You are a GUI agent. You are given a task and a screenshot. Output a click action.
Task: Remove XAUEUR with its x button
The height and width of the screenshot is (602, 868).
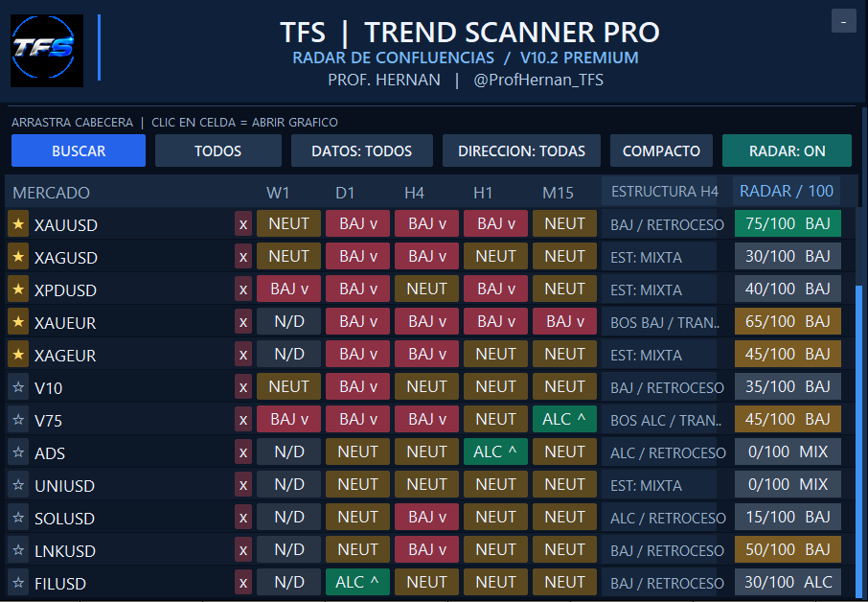click(x=243, y=322)
